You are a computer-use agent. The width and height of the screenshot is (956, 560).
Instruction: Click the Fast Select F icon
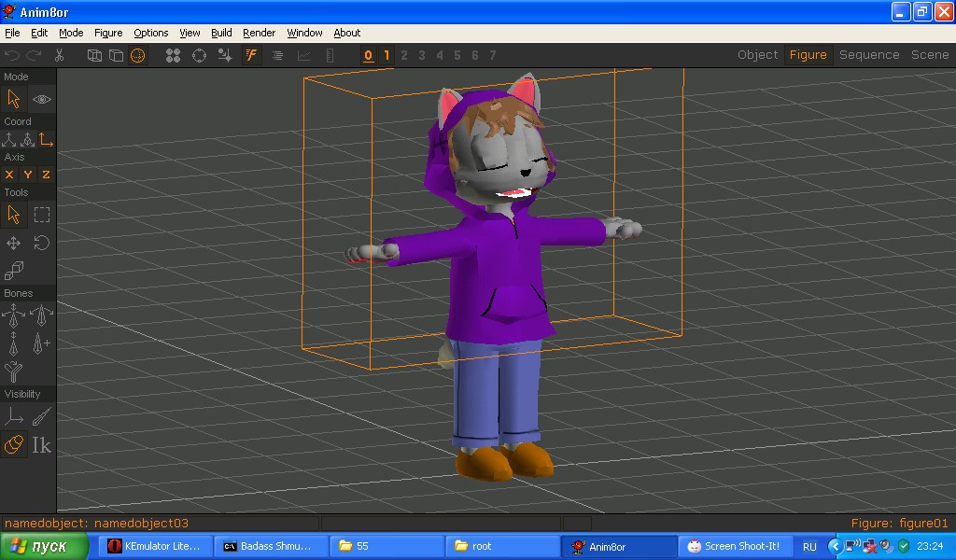(x=251, y=55)
